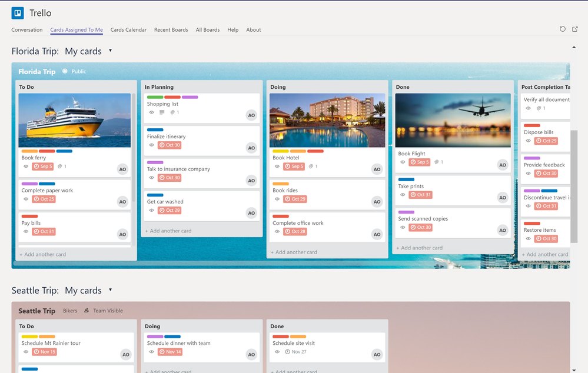Click the Public globe icon on Florida Trip
588x373 pixels.
65,71
